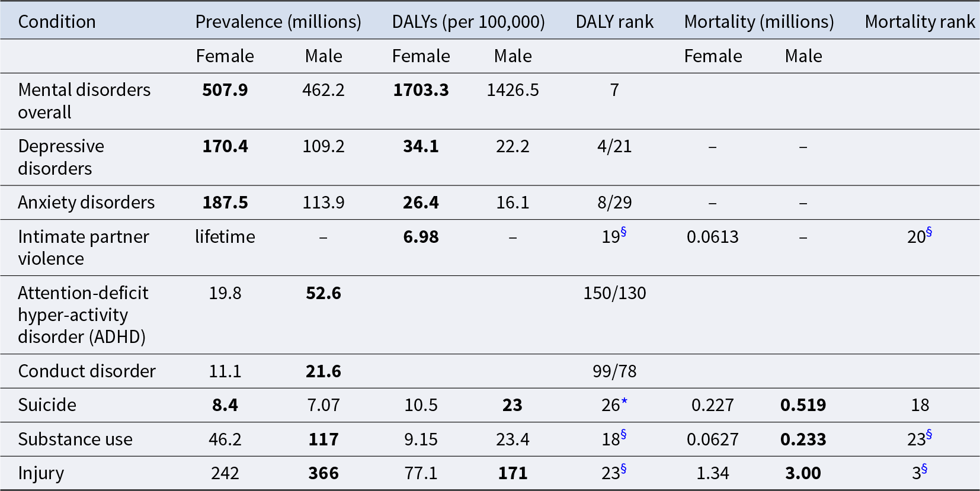Click the Conduct disorder row label
This screenshot has width=980, height=491.
87,371
